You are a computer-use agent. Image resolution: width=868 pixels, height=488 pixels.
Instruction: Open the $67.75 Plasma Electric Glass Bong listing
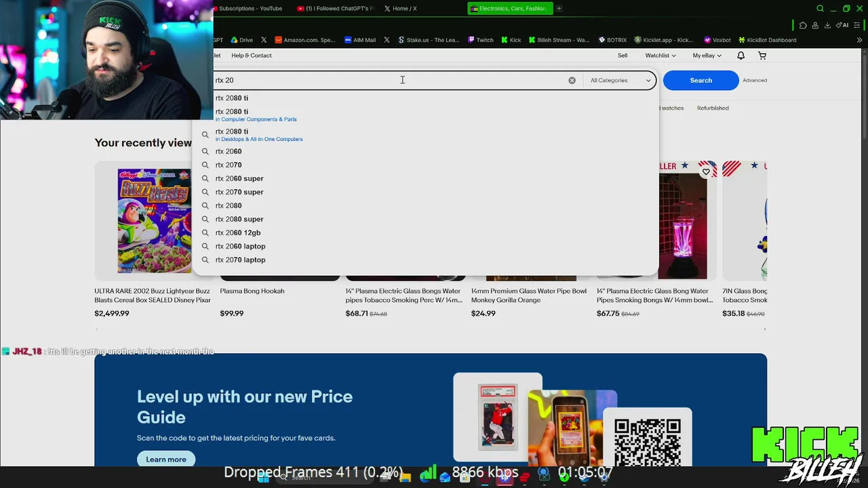click(x=655, y=296)
